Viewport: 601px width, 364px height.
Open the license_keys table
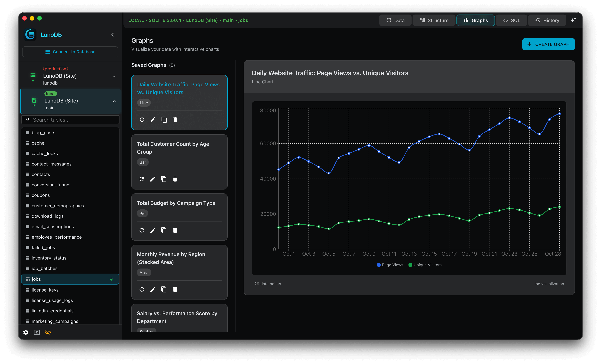[70, 290]
